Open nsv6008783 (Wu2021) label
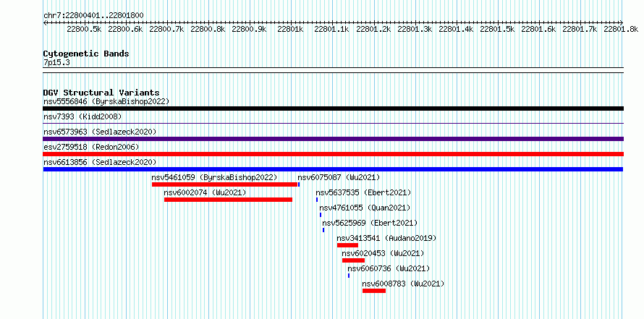 tap(403, 284)
